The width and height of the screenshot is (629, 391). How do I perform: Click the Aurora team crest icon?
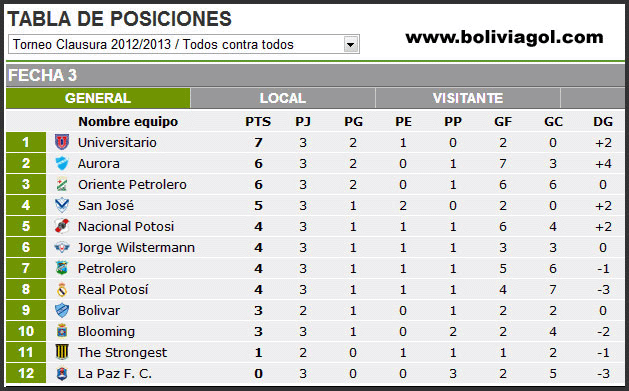click(x=62, y=163)
